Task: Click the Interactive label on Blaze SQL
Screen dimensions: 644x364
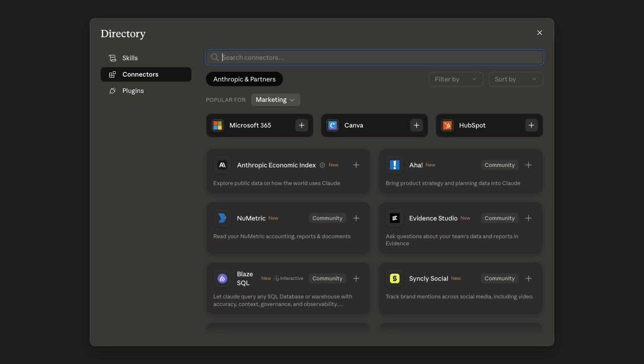Action: coord(288,279)
